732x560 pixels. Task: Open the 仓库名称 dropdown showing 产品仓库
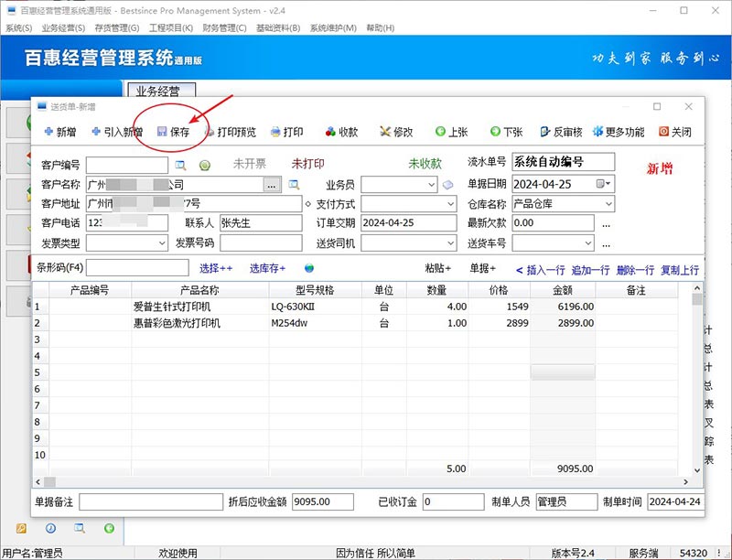(608, 204)
